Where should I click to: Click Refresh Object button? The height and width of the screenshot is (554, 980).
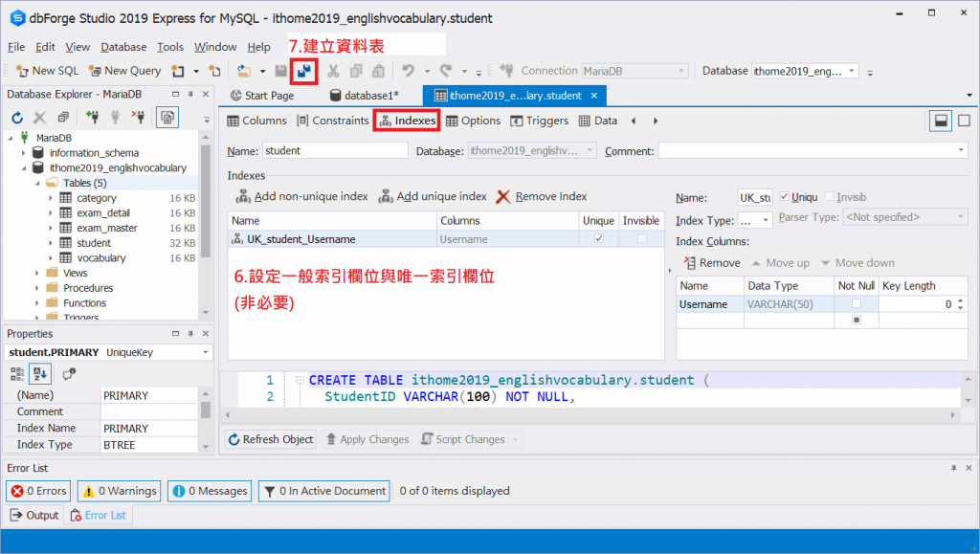[x=271, y=439]
